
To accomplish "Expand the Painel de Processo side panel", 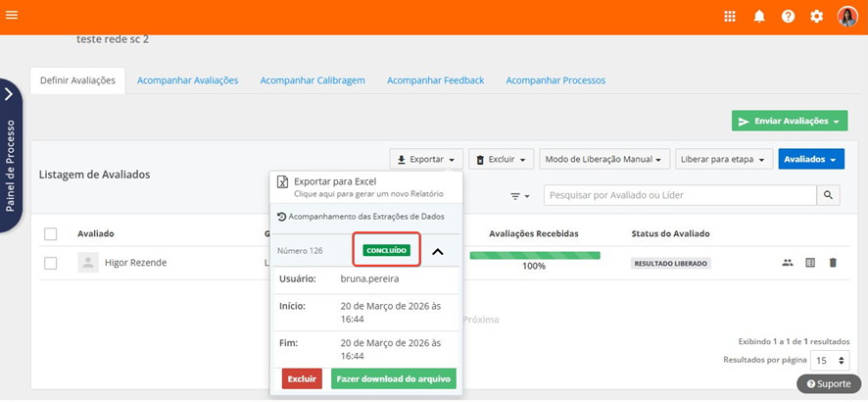I will pyautogui.click(x=9, y=94).
